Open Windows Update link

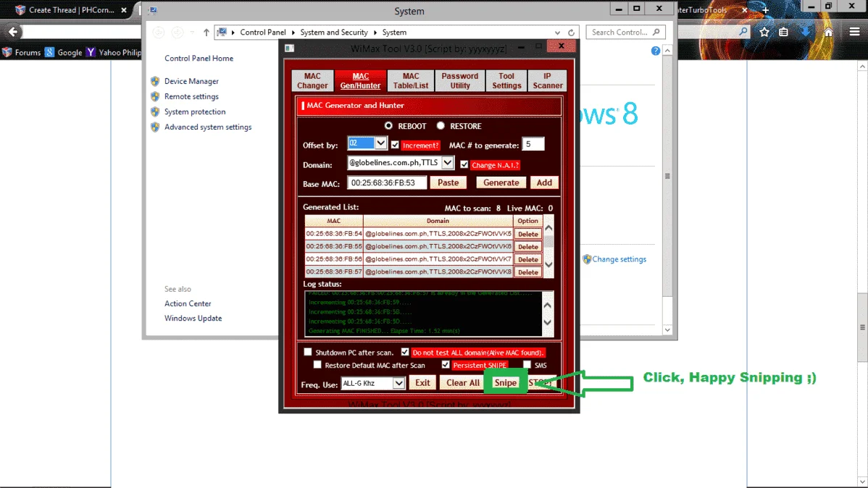pyautogui.click(x=193, y=319)
